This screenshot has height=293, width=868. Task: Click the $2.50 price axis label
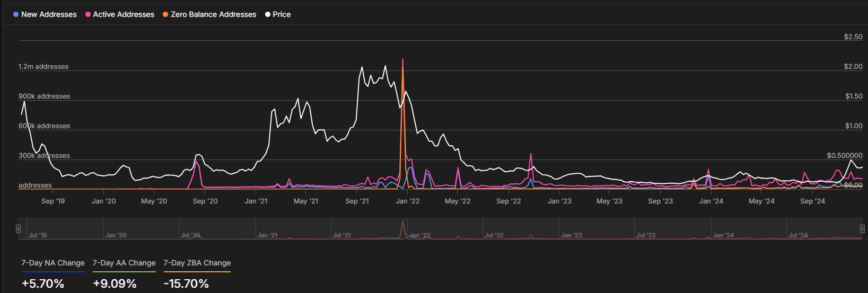tap(853, 37)
